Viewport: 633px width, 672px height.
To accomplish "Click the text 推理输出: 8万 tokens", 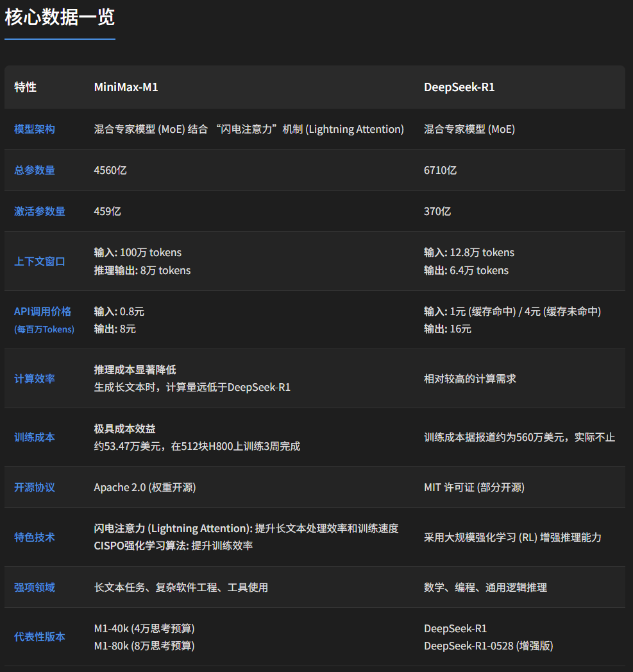I will [x=142, y=270].
